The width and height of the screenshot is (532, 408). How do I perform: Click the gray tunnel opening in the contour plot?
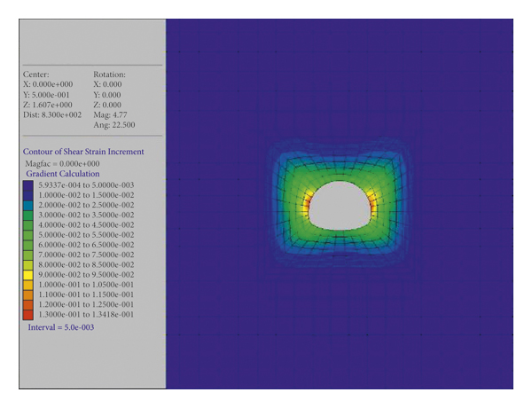tap(338, 206)
